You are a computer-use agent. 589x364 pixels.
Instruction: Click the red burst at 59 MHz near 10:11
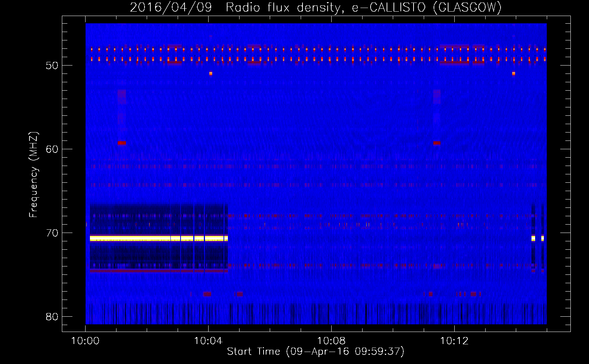[437, 143]
